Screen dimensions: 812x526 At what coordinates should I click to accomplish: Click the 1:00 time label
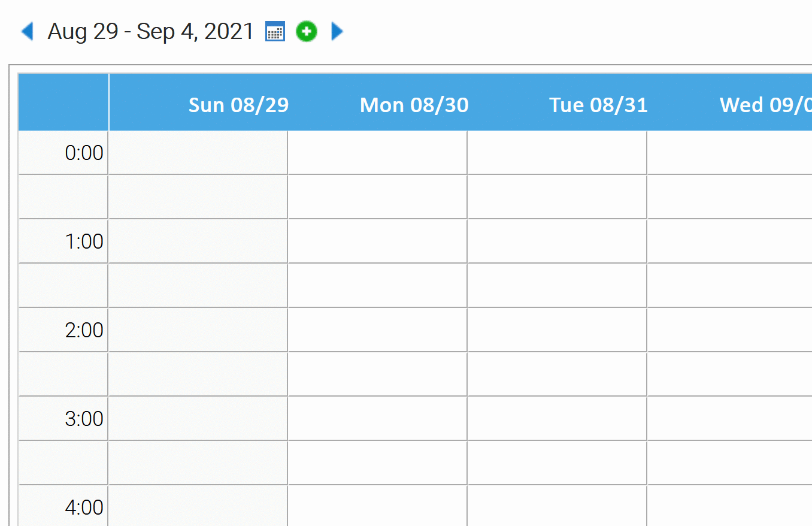[84, 242]
